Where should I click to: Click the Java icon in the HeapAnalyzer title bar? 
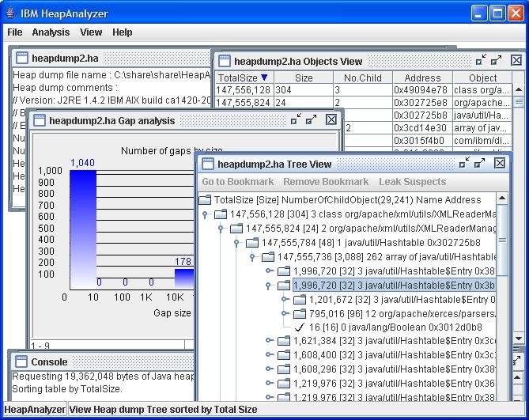tap(10, 13)
